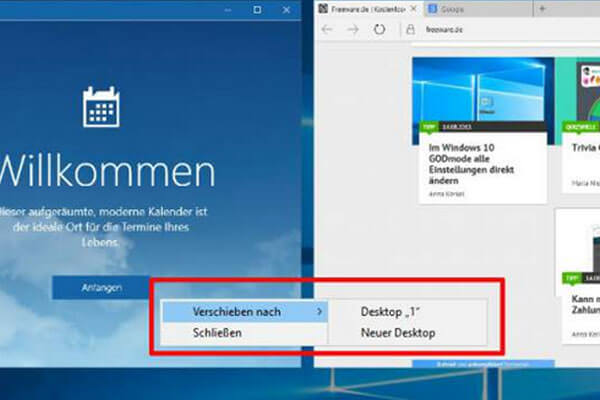Close the Calendar window
Screen dimensions: 600x400
286,10
